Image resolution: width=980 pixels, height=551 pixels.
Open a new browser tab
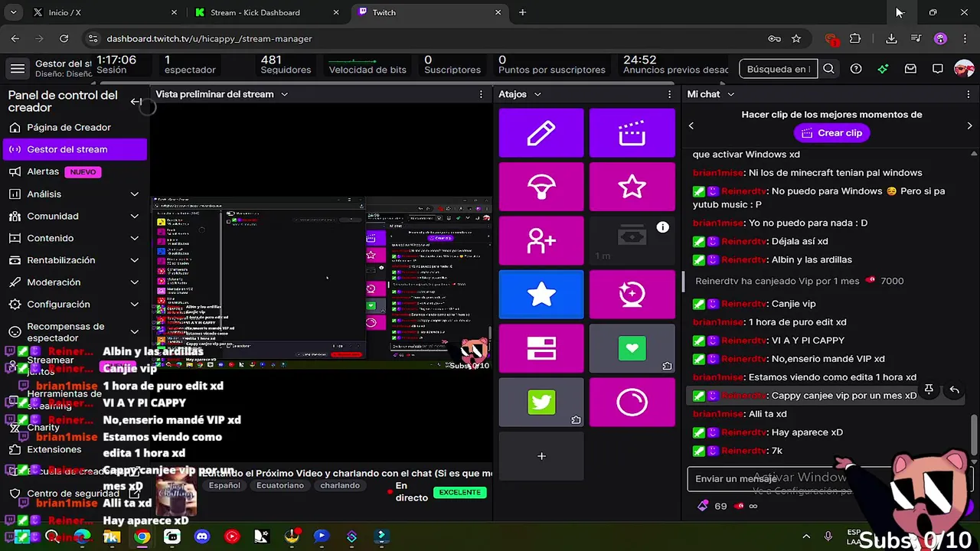pyautogui.click(x=522, y=12)
